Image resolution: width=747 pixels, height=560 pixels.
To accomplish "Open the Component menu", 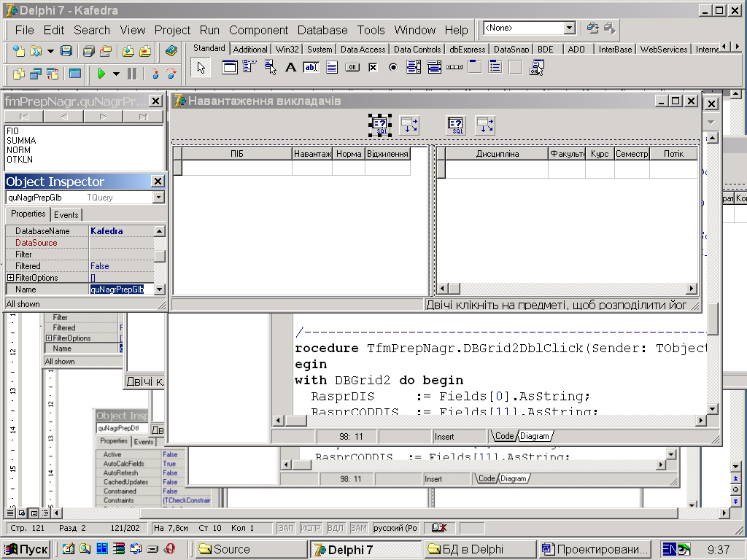I will pyautogui.click(x=258, y=30).
